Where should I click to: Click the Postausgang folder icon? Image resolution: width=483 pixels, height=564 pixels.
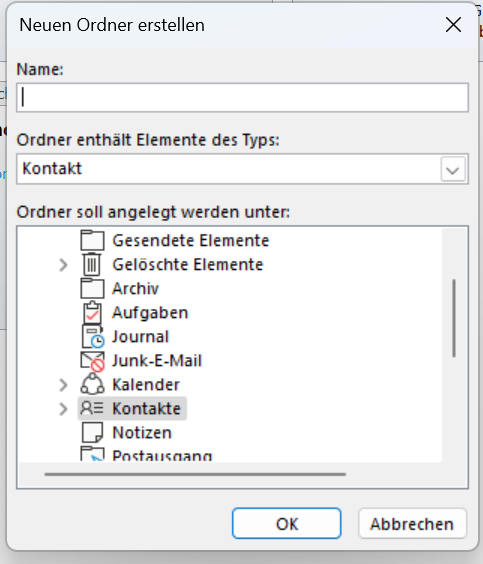click(x=92, y=454)
